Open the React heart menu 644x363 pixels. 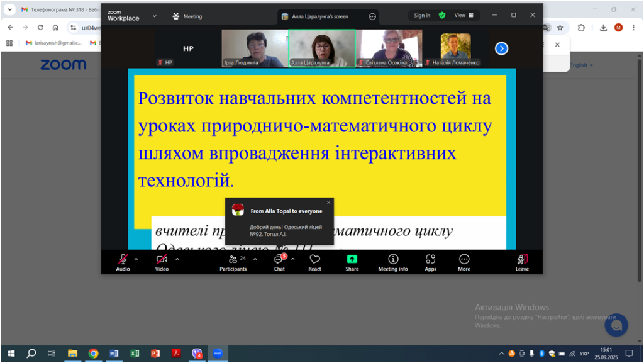(314, 262)
